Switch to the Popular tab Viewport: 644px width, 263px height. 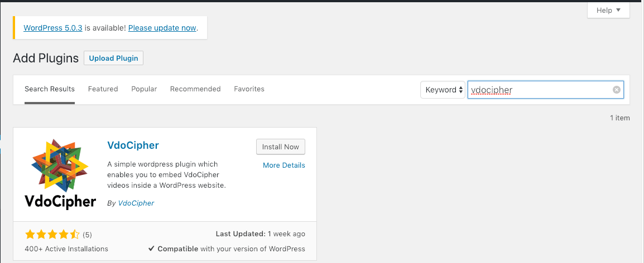click(144, 89)
